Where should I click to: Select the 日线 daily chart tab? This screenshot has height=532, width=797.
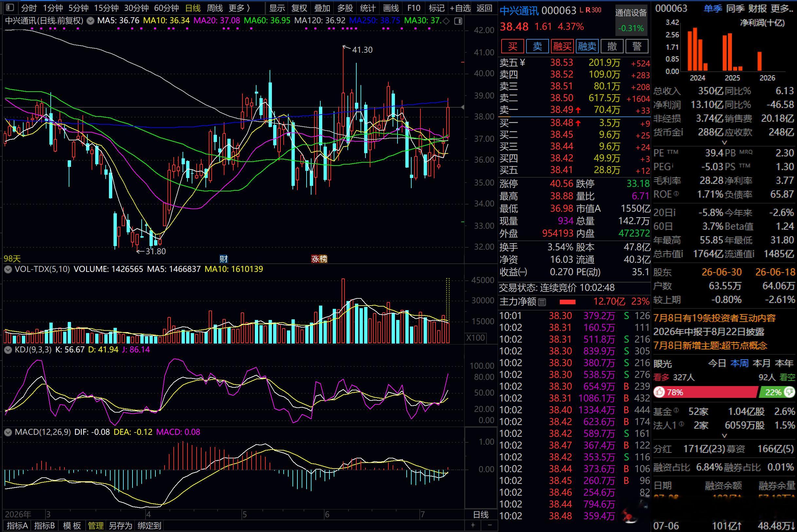click(193, 8)
